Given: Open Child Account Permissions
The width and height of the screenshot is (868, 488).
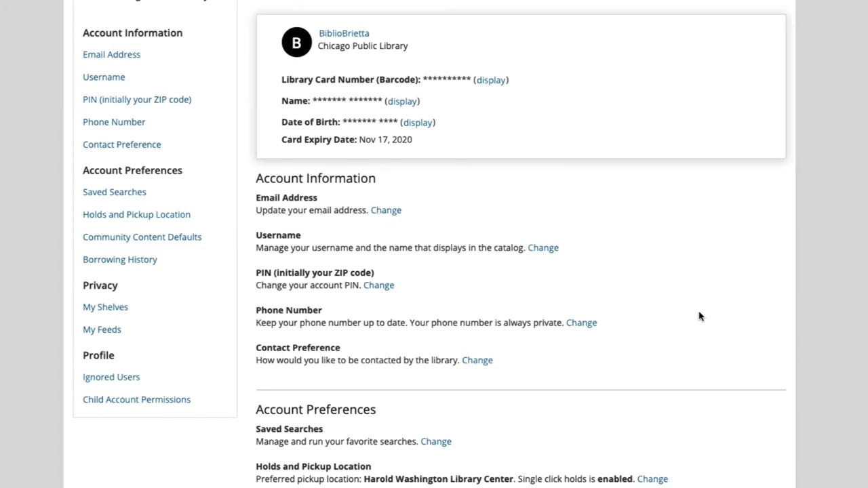Looking at the screenshot, I should click(136, 400).
